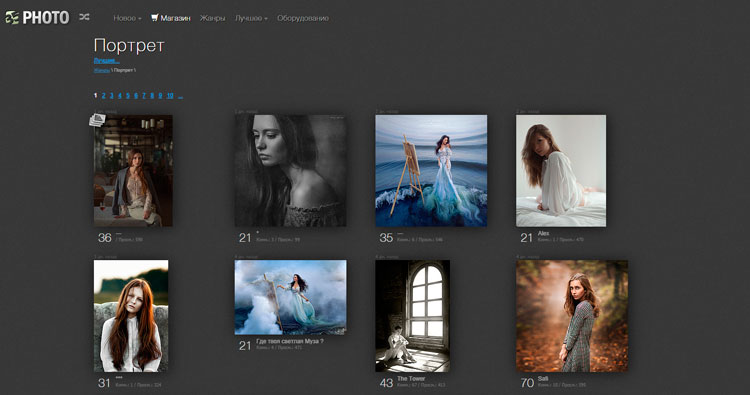
Task: Click the PHOTO site logo
Action: 37,18
